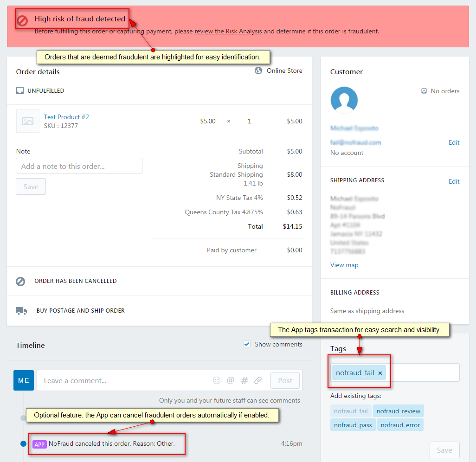
Task: Click the shipping truck icon beside Buy Postage
Action: [20, 310]
